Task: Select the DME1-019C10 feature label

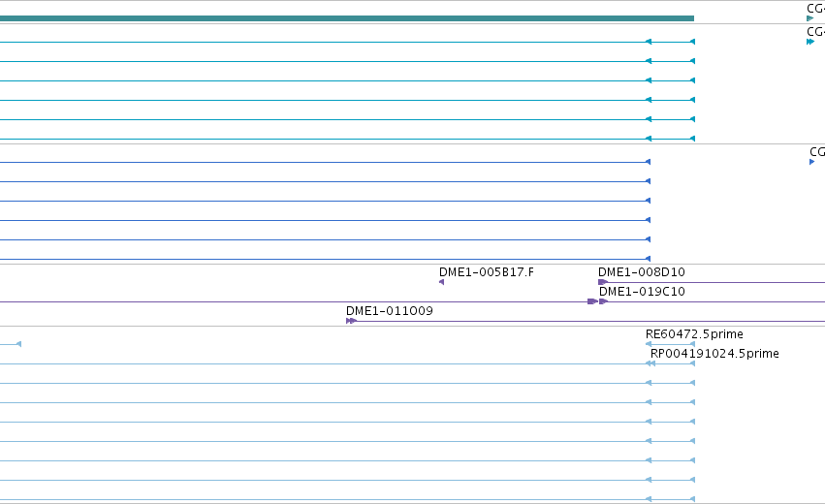Action: tap(642, 292)
